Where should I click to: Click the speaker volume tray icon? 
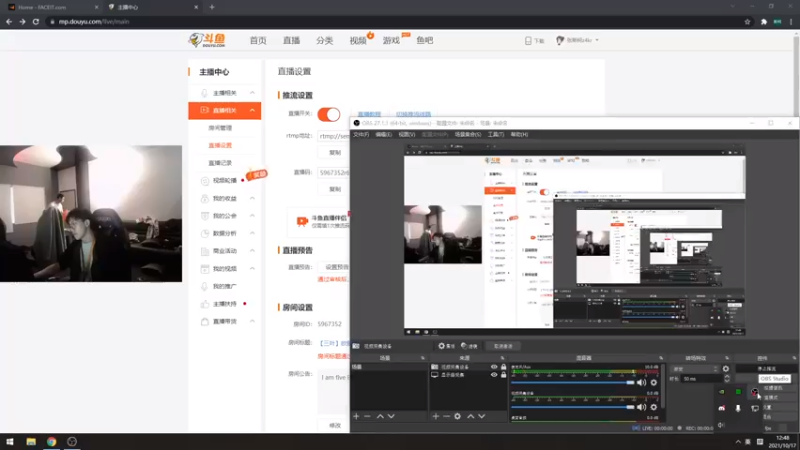click(x=721, y=424)
